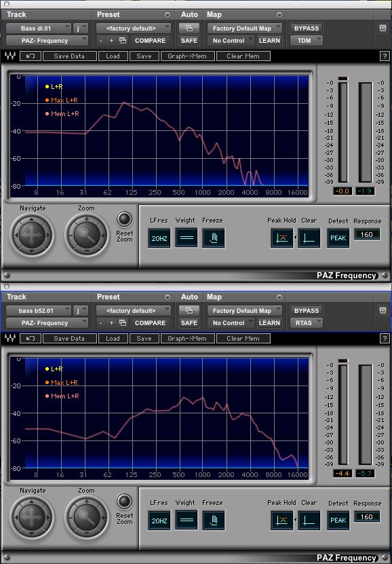The height and width of the screenshot is (564, 392).
Task: Click Response value 160 in Bass di.01 window
Action: coord(367,235)
